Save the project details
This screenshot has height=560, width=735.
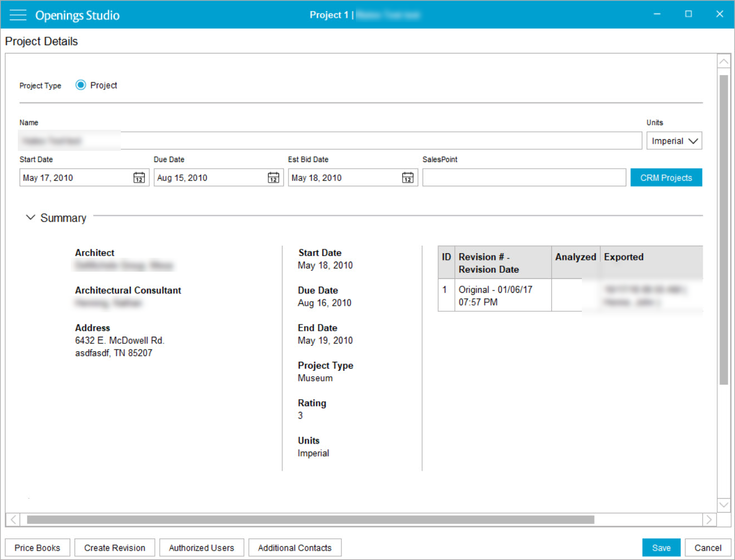tap(661, 547)
